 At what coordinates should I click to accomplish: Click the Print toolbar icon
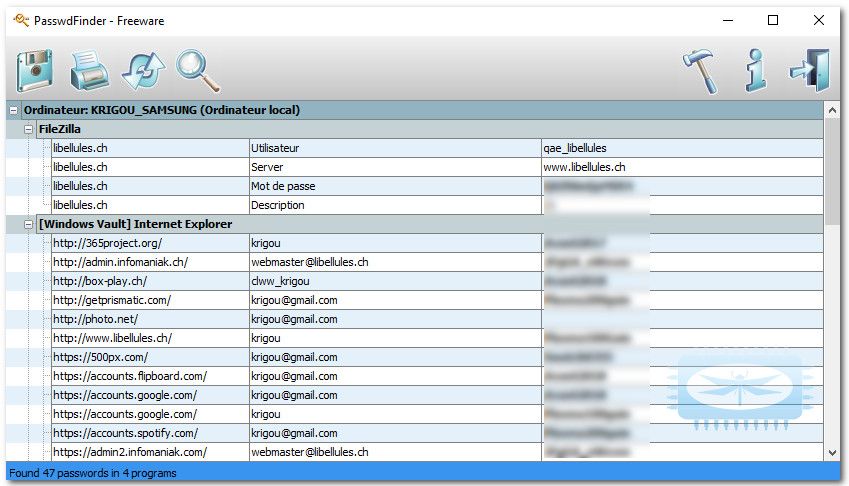(89, 70)
